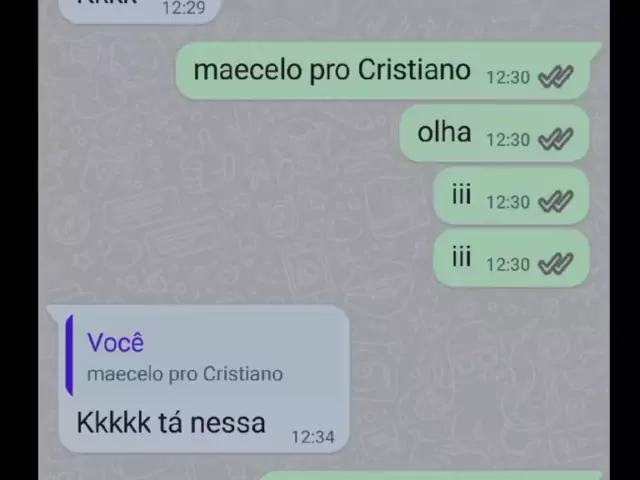This screenshot has width=640, height=480.
Task: Tap the purple quote bar in reply
Action: point(70,356)
